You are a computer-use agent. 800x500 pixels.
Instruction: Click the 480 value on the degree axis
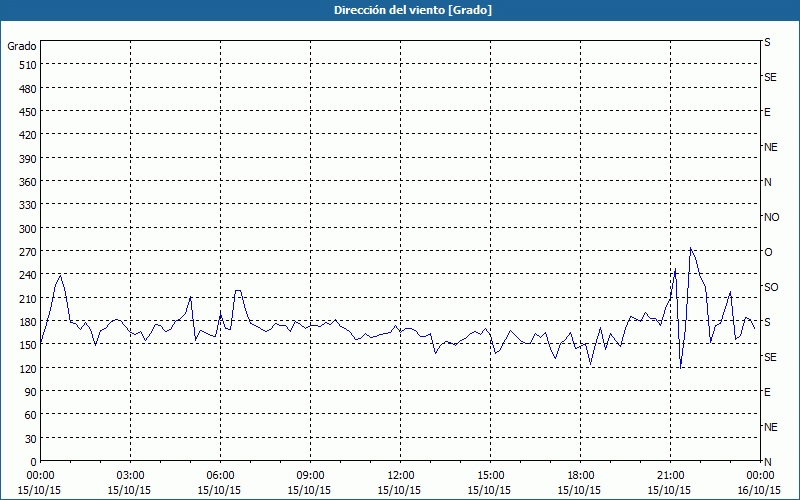[x=28, y=89]
